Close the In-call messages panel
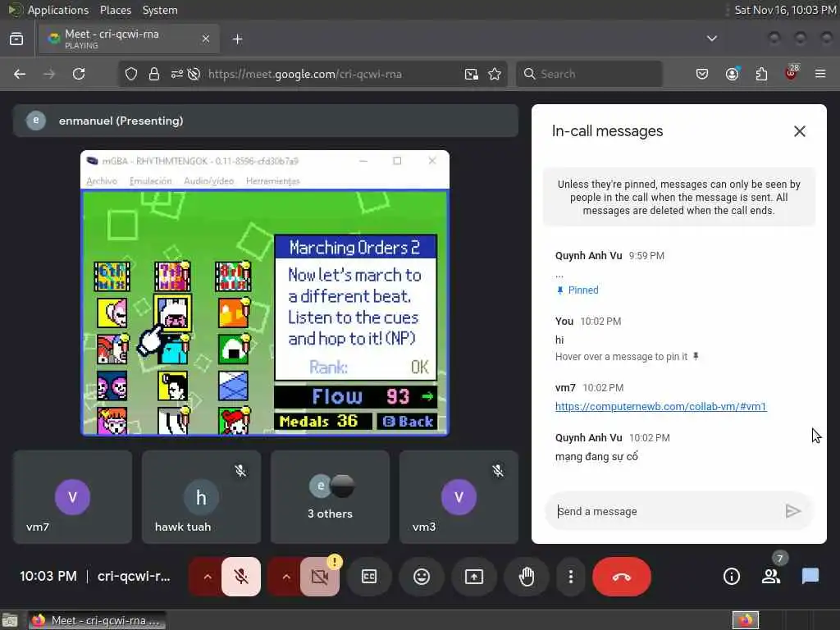Screen dimensions: 840x630 pyautogui.click(x=799, y=131)
